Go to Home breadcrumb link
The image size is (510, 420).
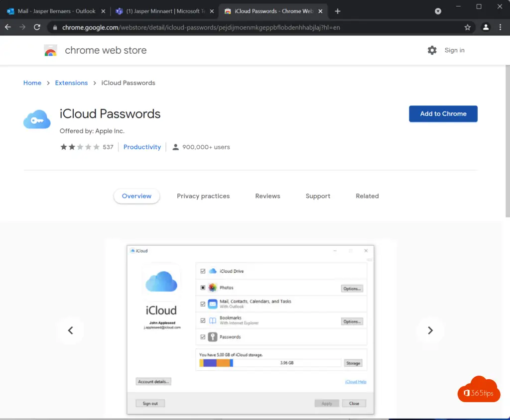(32, 83)
